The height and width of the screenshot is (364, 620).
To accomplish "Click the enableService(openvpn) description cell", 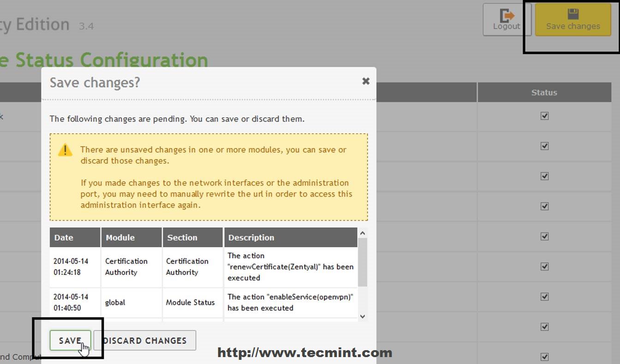I will click(291, 302).
